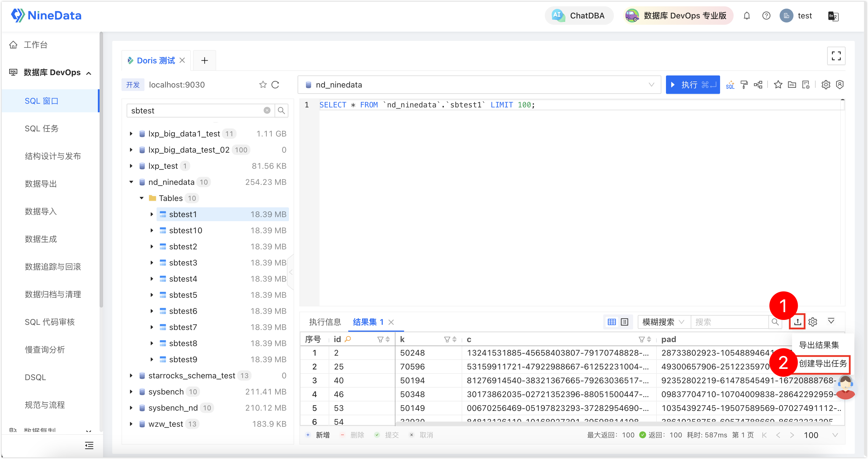
Task: Select the cell with k value 70596
Action: (x=429, y=367)
